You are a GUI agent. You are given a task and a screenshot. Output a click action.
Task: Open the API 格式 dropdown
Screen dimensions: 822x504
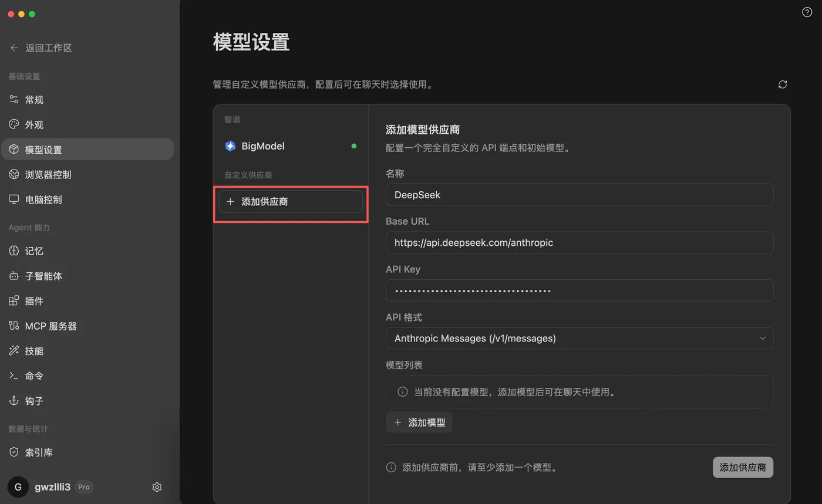click(580, 339)
